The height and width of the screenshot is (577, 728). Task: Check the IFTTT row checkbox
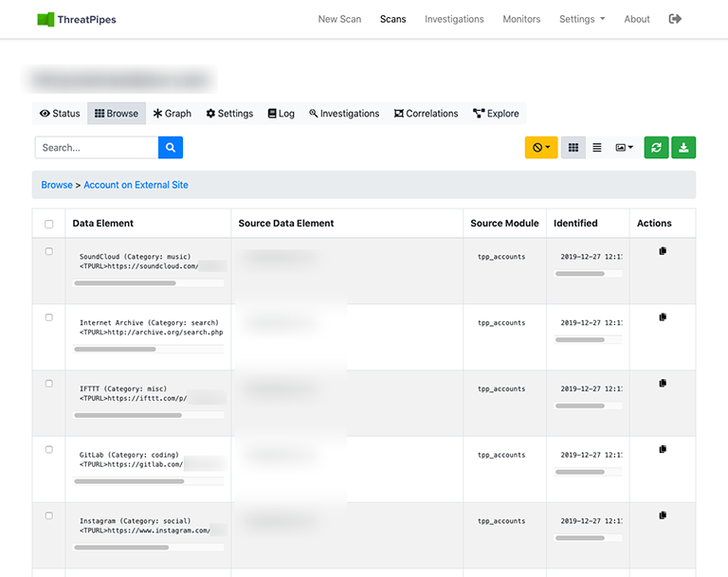click(x=49, y=384)
